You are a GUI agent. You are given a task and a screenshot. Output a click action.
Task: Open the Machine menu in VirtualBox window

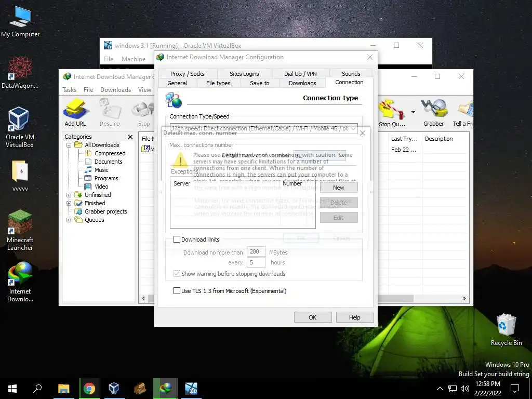(x=134, y=59)
